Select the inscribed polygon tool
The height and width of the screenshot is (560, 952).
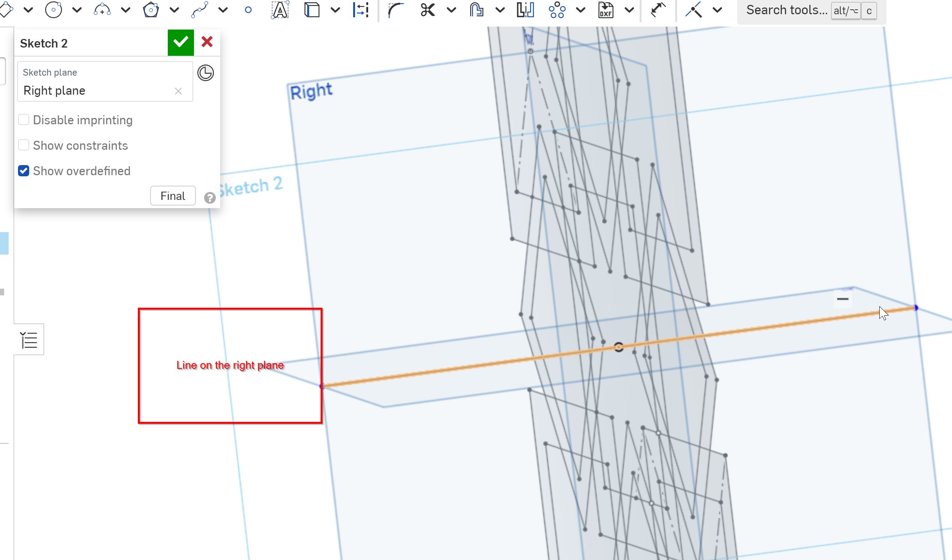151,10
